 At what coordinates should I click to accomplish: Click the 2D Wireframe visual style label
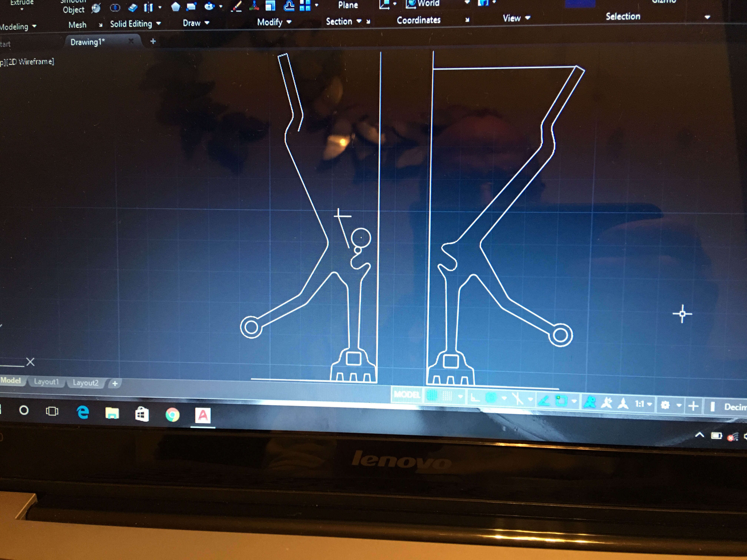(31, 61)
